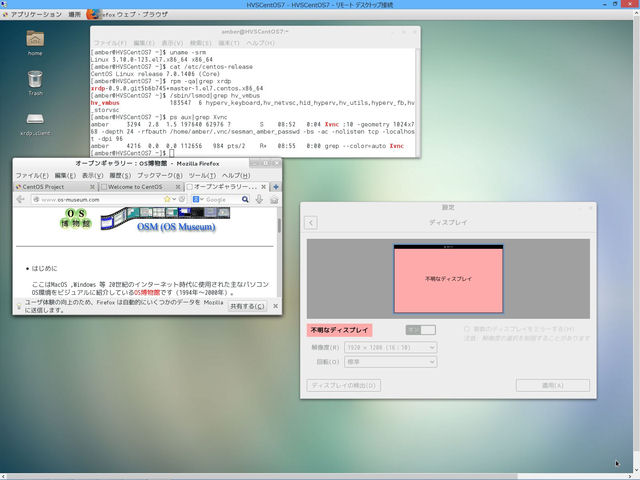
Task: Click the Firefox home icon
Action: (274, 199)
